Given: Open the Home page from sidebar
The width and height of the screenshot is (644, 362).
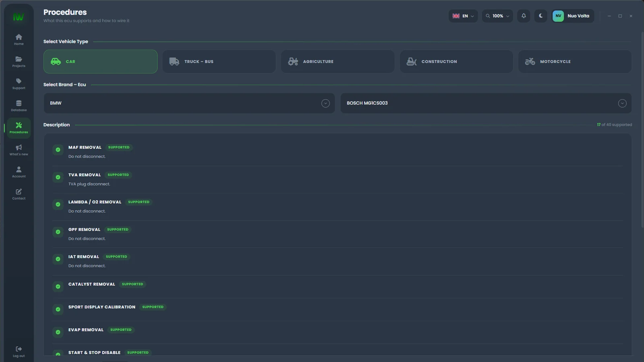Looking at the screenshot, I should [19, 39].
